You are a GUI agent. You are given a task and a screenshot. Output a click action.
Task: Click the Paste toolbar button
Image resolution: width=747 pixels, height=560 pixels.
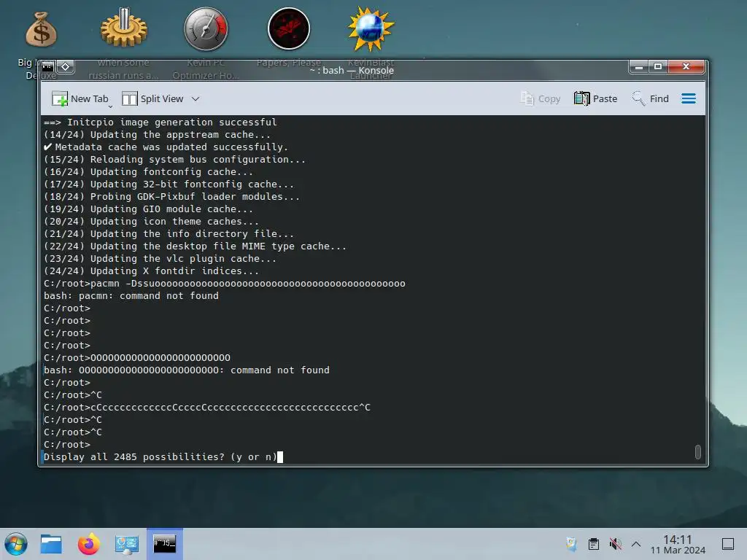[x=595, y=98]
